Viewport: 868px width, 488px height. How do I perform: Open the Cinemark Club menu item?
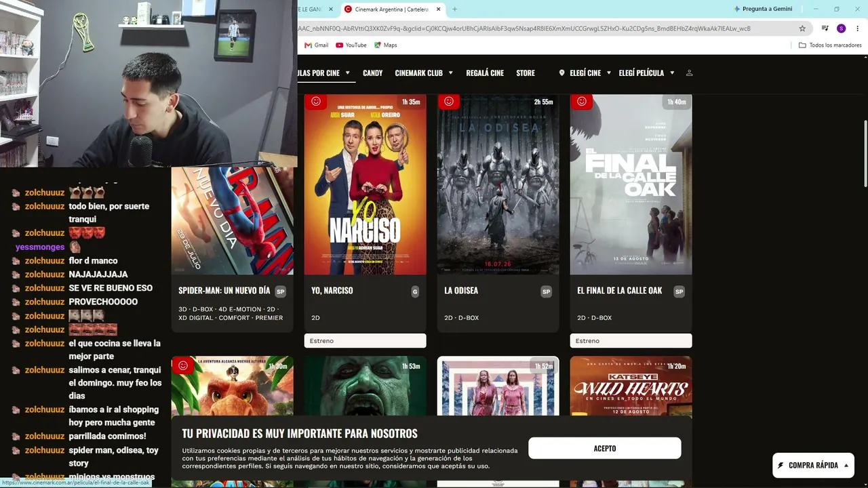coord(419,73)
